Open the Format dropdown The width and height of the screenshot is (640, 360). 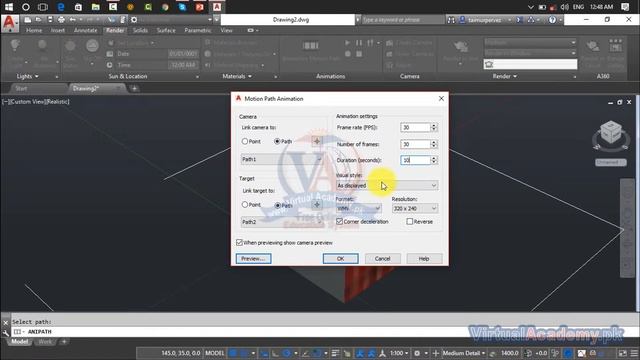pyautogui.click(x=358, y=208)
